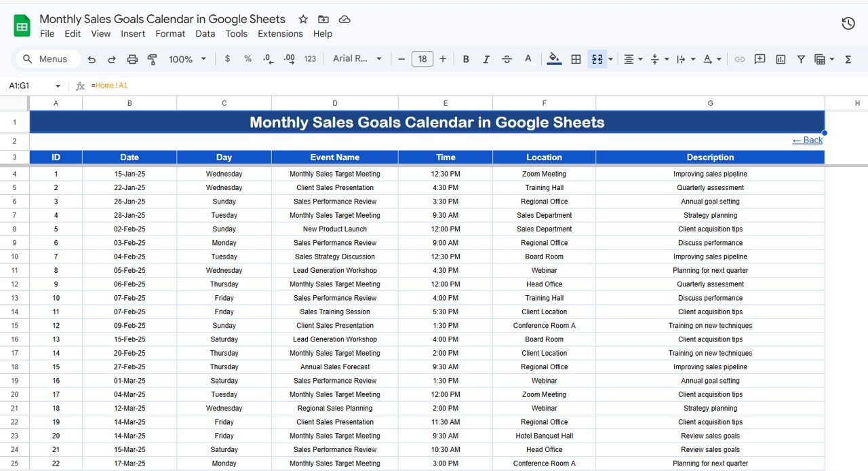Insert a link with the toolbar icon
The height and width of the screenshot is (471, 868).
(739, 59)
